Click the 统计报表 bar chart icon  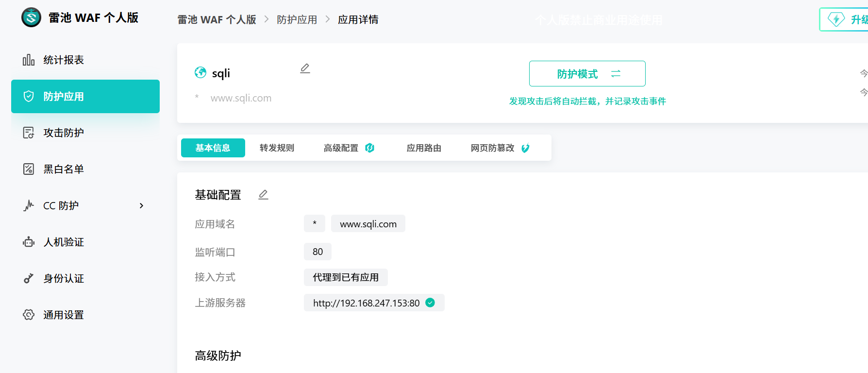point(29,60)
